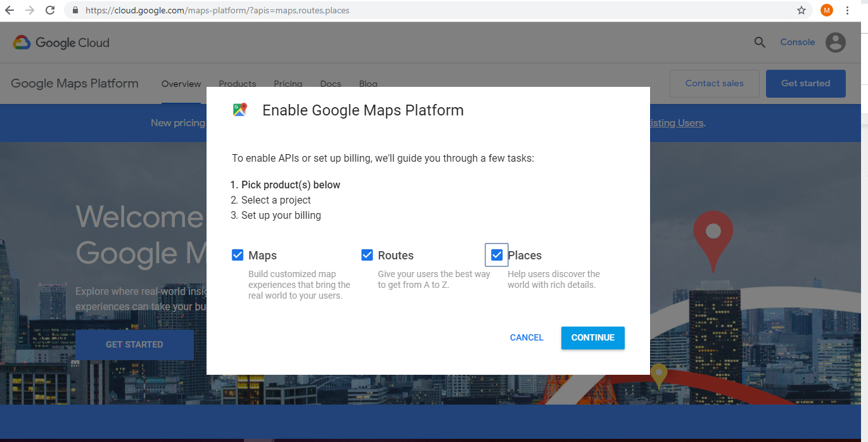Open search with the magnifier icon

point(760,42)
